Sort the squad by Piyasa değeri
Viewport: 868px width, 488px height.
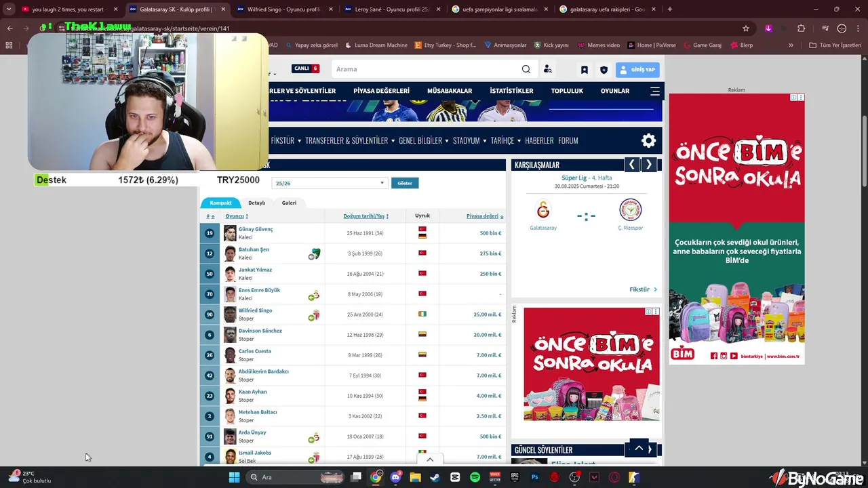(x=484, y=216)
